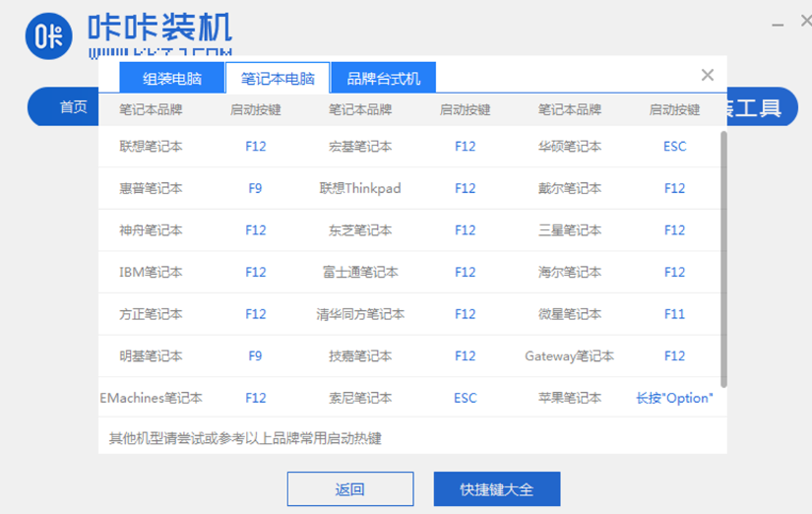The image size is (812, 514).
Task: Click the 联想Thinkpad brand entry
Action: click(360, 188)
